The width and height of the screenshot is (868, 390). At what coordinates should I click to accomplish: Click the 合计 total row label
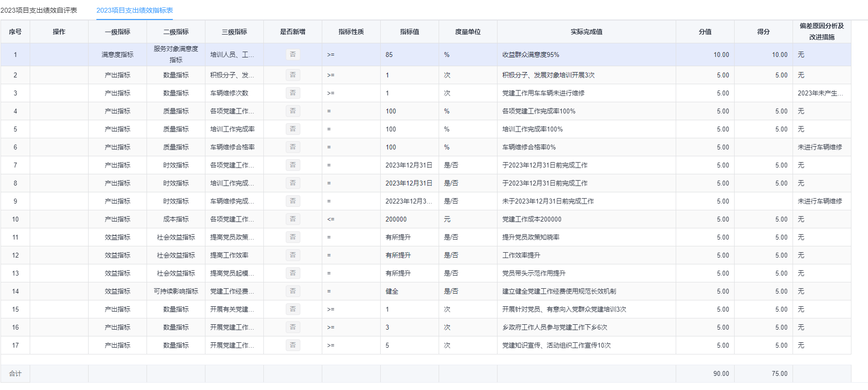15,373
